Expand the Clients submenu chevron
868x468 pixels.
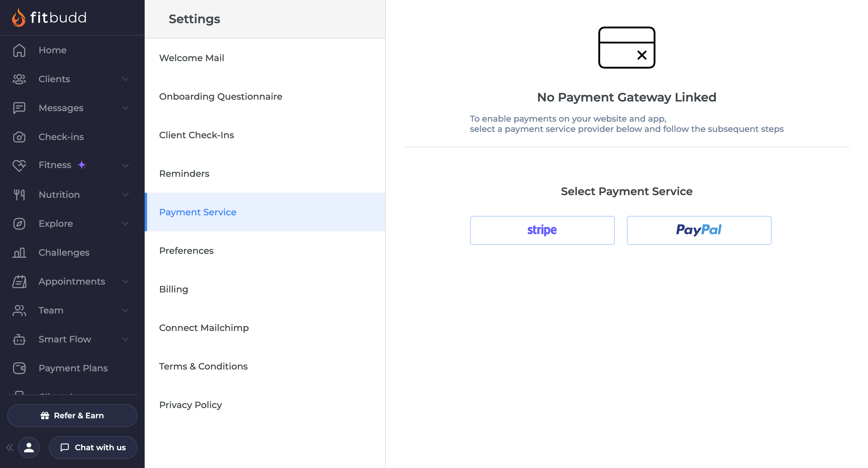125,79
